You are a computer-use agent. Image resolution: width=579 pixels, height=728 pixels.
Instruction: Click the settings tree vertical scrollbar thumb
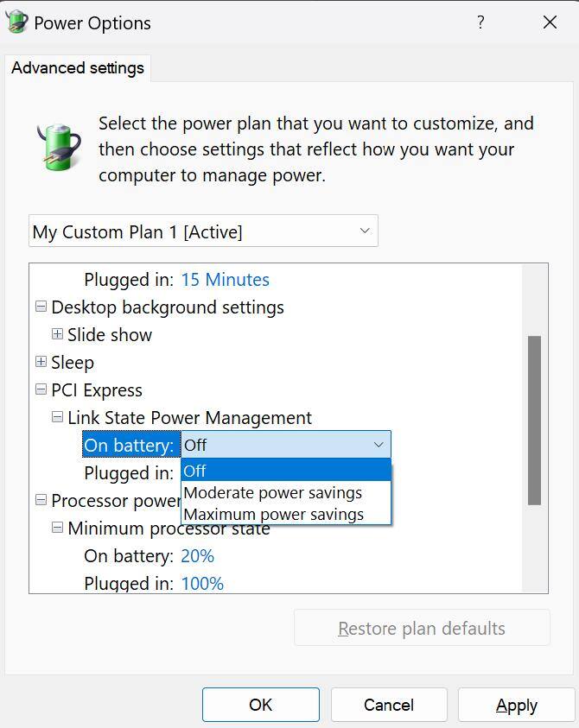click(534, 420)
